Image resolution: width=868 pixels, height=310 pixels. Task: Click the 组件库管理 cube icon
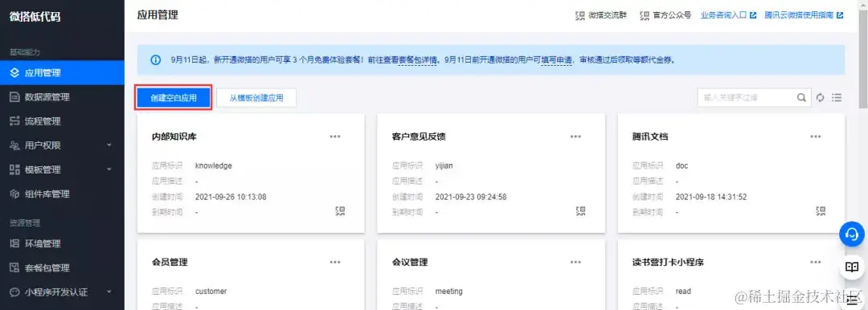(15, 194)
